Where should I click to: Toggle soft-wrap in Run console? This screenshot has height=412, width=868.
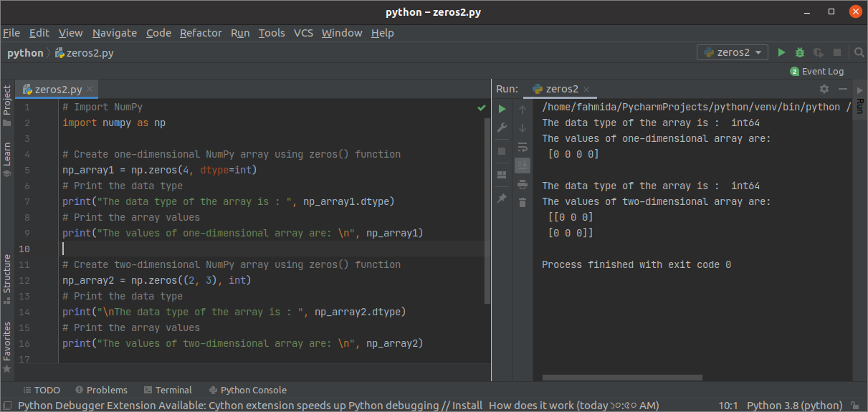point(523,147)
